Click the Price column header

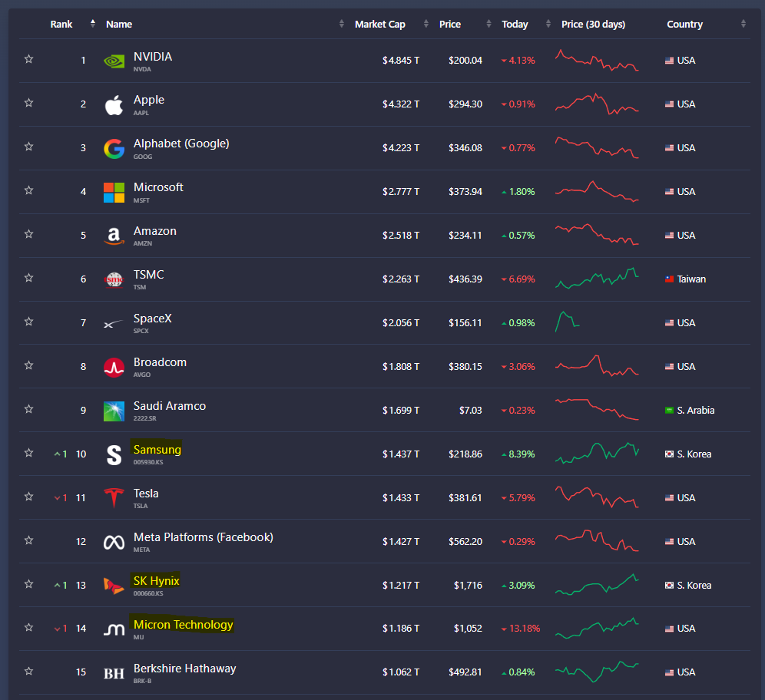coord(450,24)
